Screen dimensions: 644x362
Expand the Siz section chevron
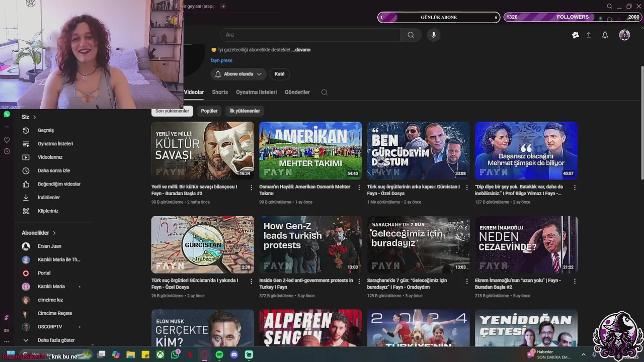[35, 117]
